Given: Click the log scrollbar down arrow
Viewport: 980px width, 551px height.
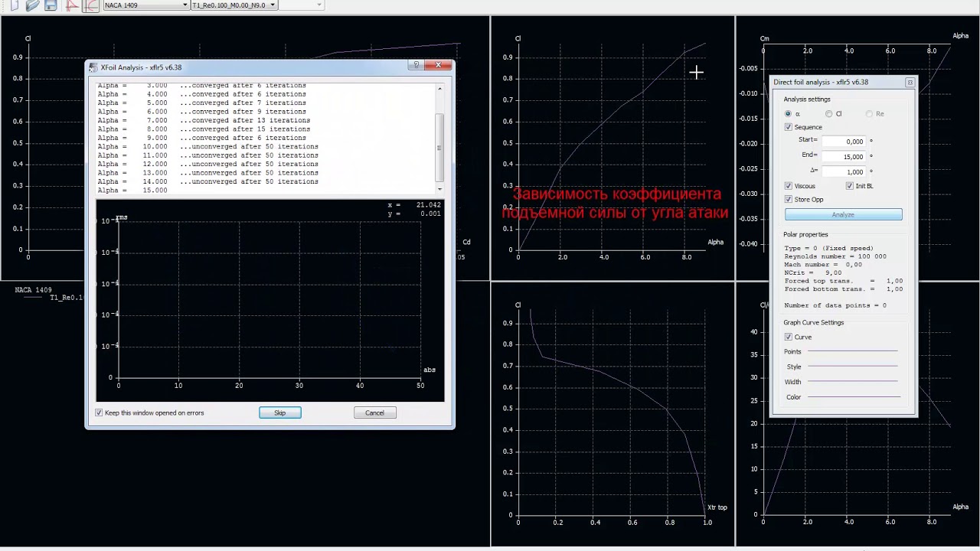Looking at the screenshot, I should 439,188.
